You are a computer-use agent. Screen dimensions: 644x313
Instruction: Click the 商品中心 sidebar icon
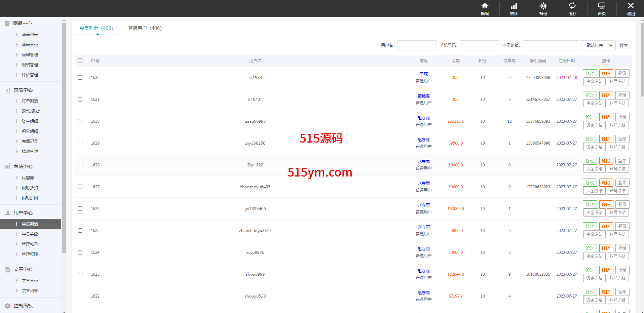coord(7,24)
